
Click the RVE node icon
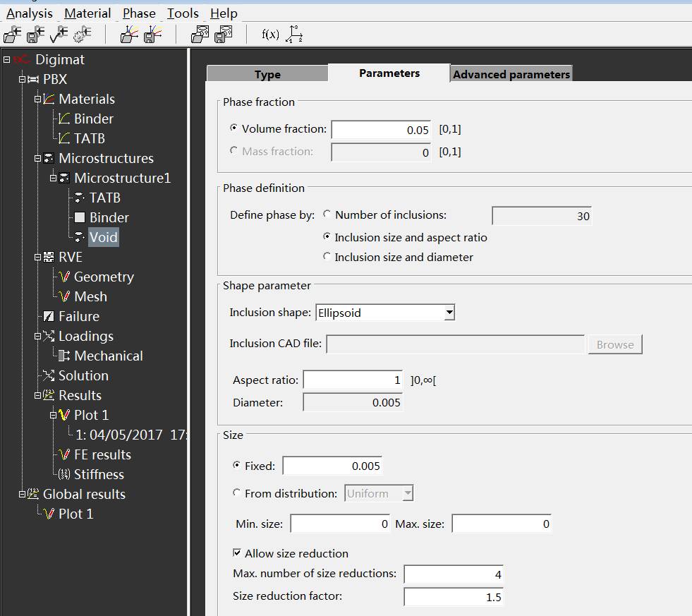pyautogui.click(x=49, y=257)
